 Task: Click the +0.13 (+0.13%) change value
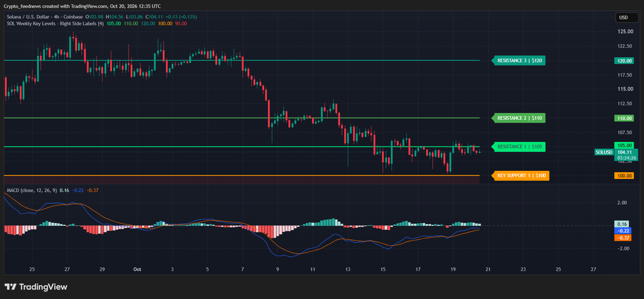[181, 17]
